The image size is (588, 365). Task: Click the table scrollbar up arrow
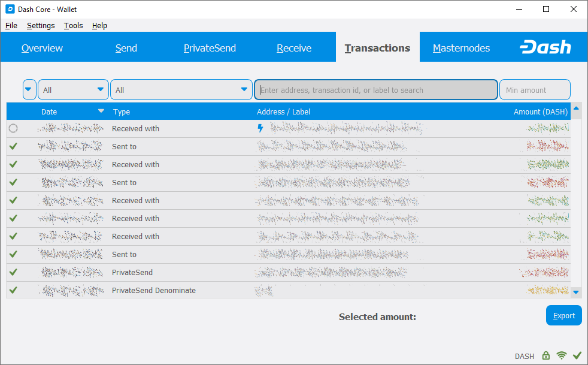pyautogui.click(x=576, y=108)
